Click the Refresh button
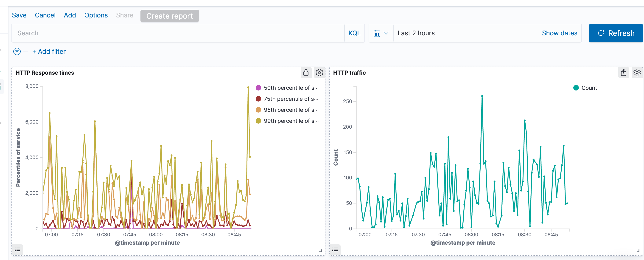The width and height of the screenshot is (644, 260). point(616,33)
